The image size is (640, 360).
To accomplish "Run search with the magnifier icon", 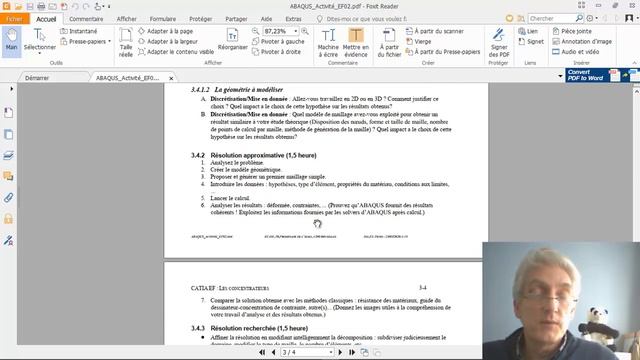I will click(x=579, y=18).
